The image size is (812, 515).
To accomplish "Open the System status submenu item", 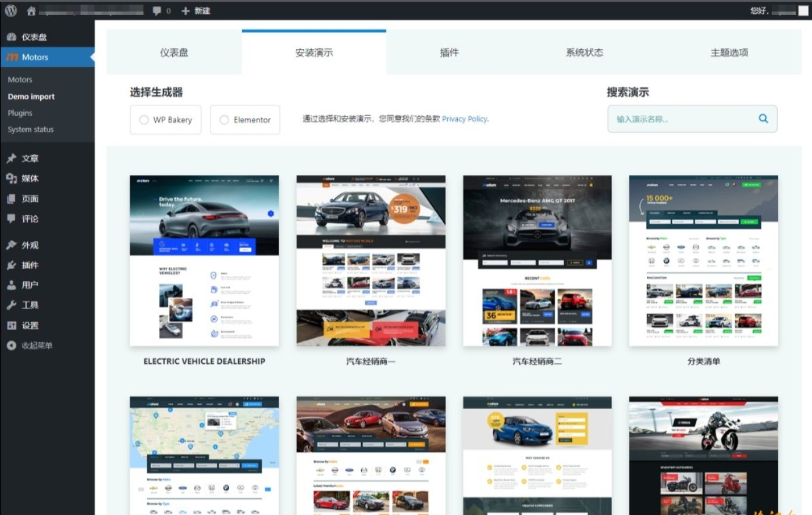I will 31,129.
